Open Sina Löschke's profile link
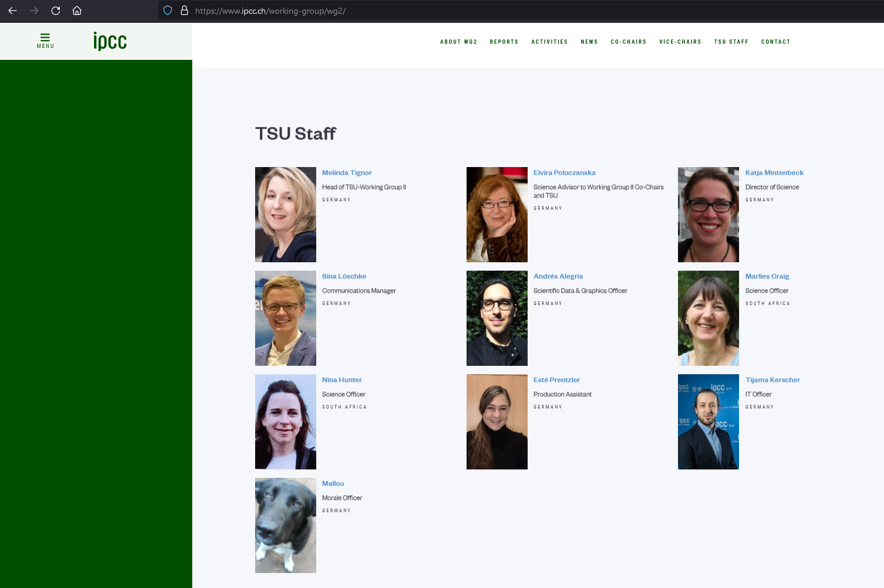Viewport: 884px width, 588px height. [x=344, y=276]
